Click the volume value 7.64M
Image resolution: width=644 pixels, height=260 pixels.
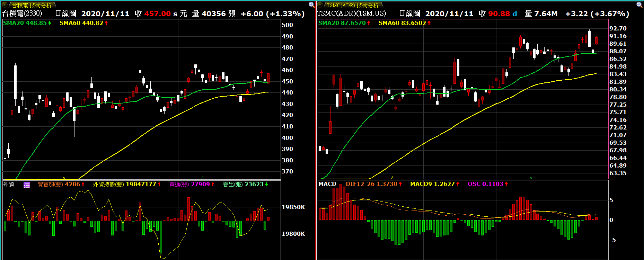pyautogui.click(x=546, y=14)
